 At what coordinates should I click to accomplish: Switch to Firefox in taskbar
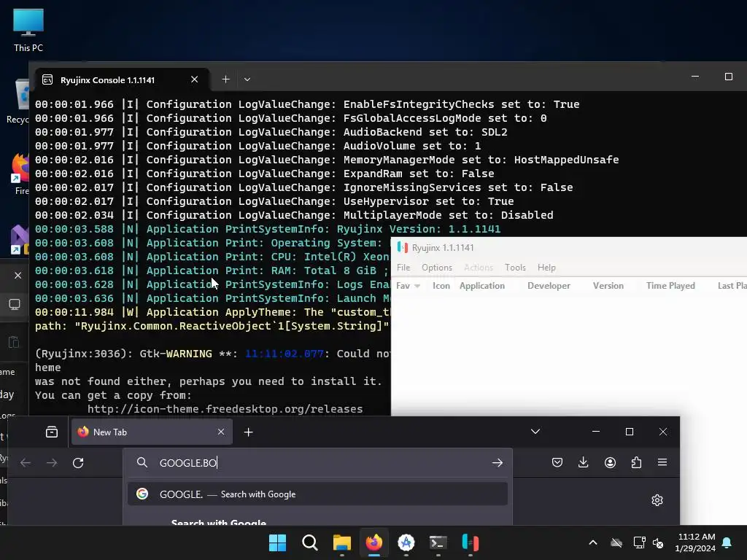coord(374,542)
